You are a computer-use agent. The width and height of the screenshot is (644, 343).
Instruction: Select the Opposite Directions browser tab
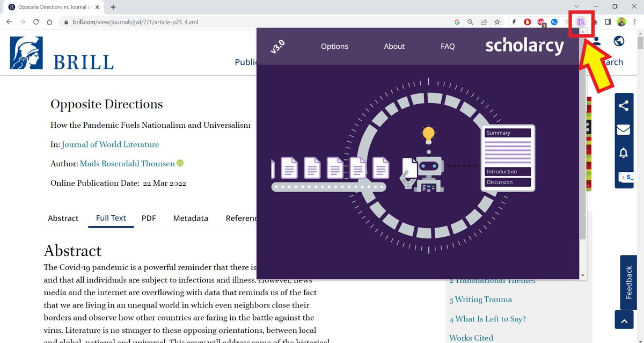point(54,7)
